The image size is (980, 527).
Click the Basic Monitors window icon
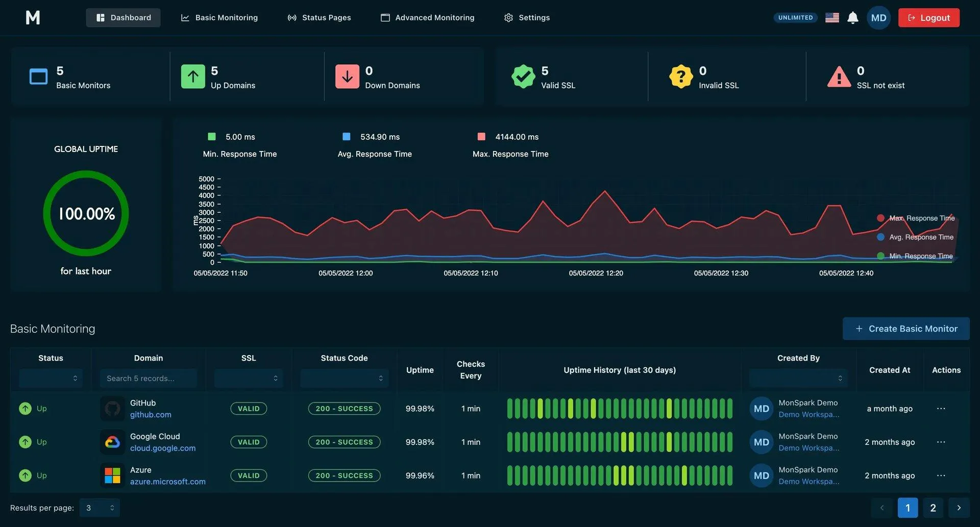[x=38, y=77]
